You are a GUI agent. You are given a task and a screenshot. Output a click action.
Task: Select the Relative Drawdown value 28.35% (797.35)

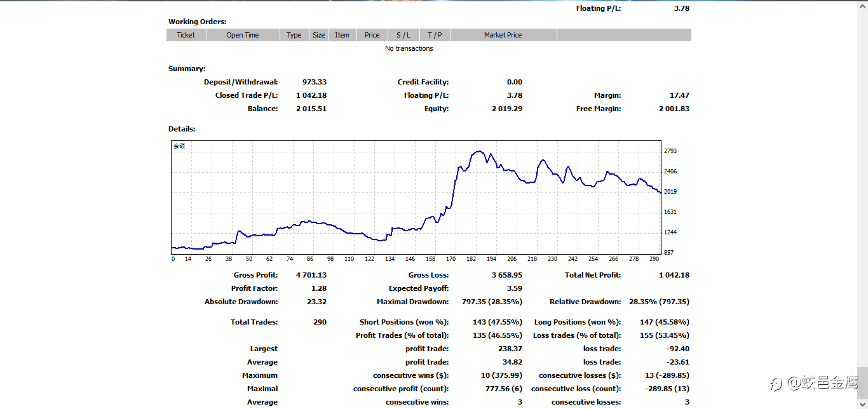[x=659, y=302]
